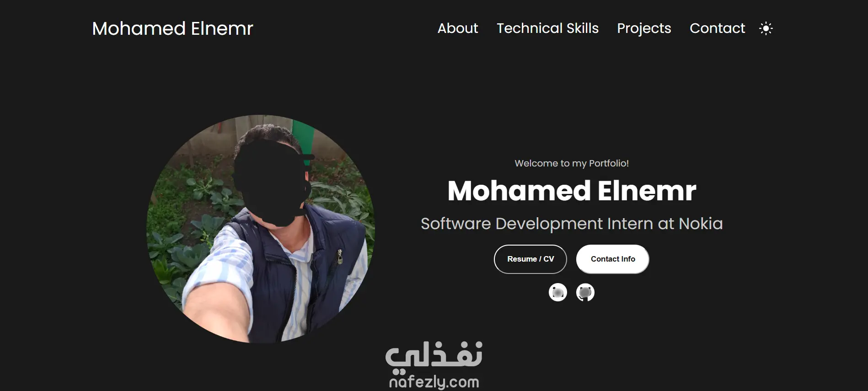The width and height of the screenshot is (868, 391).
Task: Go to Technical Skills in navbar
Action: [547, 28]
